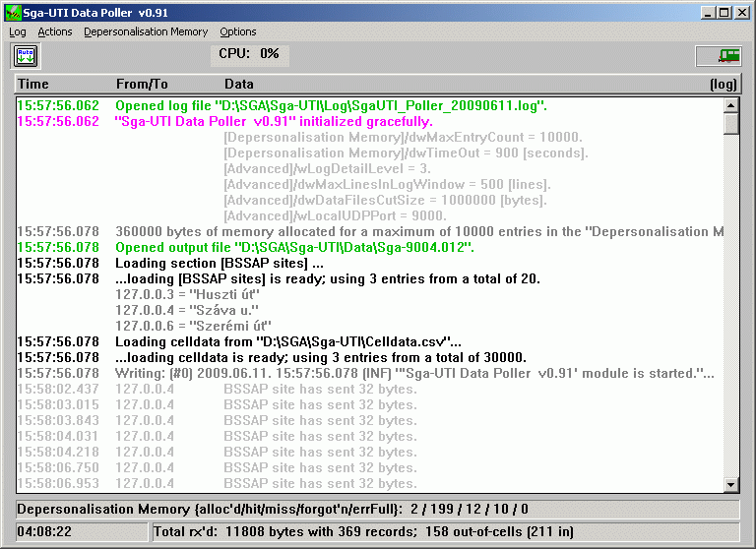The image size is (756, 549).
Task: Open the Log menu
Action: [x=18, y=31]
